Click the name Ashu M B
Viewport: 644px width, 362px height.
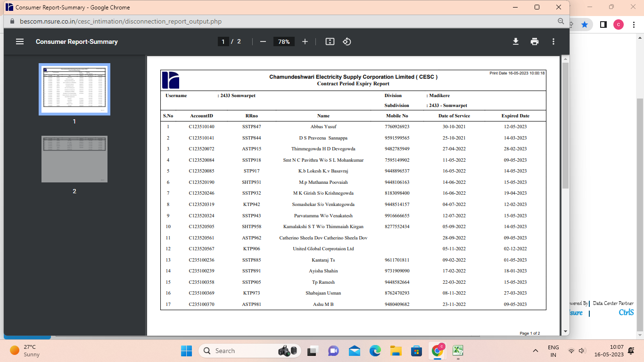[323, 304]
